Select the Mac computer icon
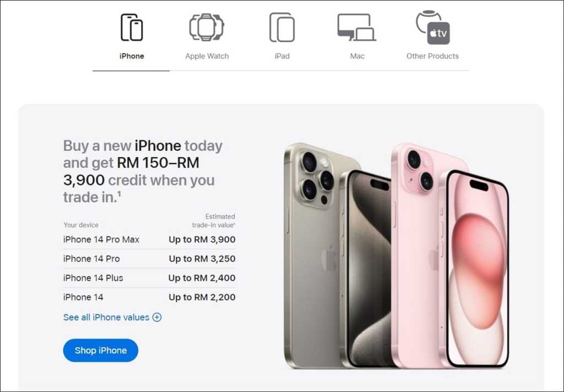This screenshot has width=564, height=392. (x=357, y=28)
